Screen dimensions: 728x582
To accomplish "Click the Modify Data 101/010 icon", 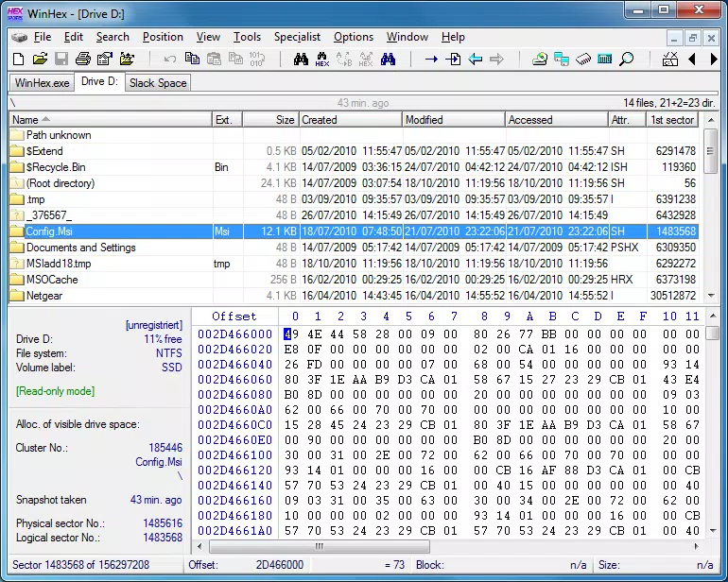I will point(257,59).
